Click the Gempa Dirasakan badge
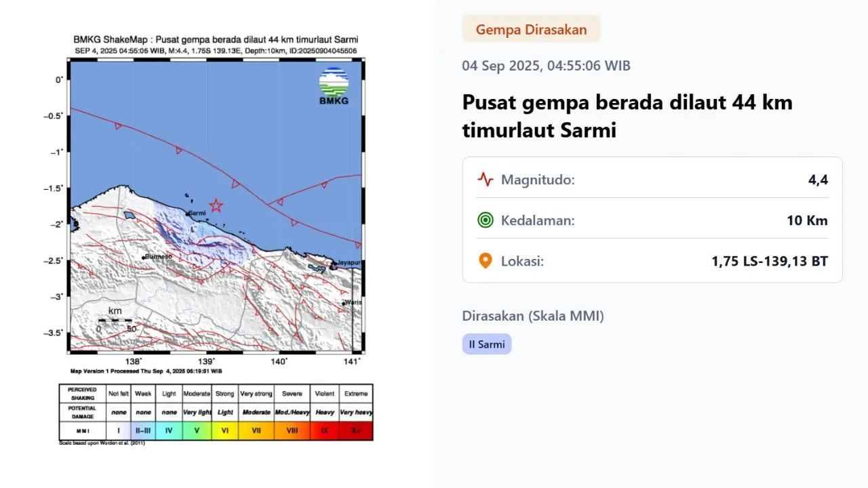This screenshot has height=488, width=868. pos(531,29)
